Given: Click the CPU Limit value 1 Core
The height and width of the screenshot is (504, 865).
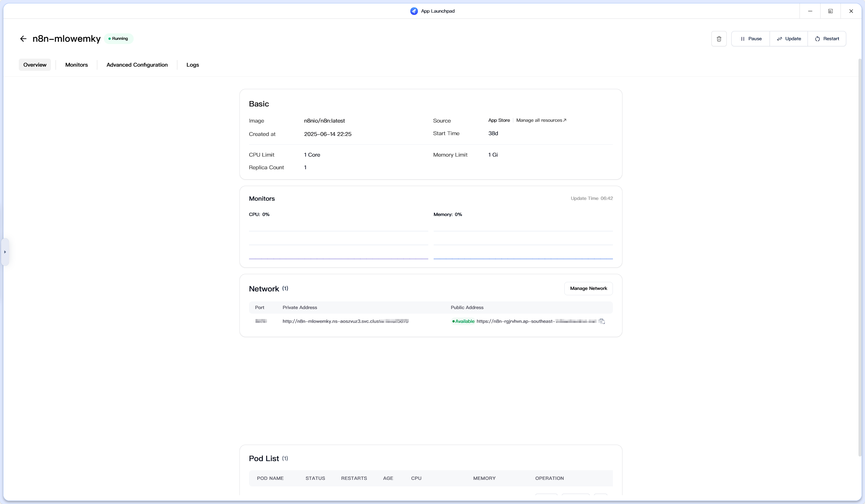Looking at the screenshot, I should (312, 155).
